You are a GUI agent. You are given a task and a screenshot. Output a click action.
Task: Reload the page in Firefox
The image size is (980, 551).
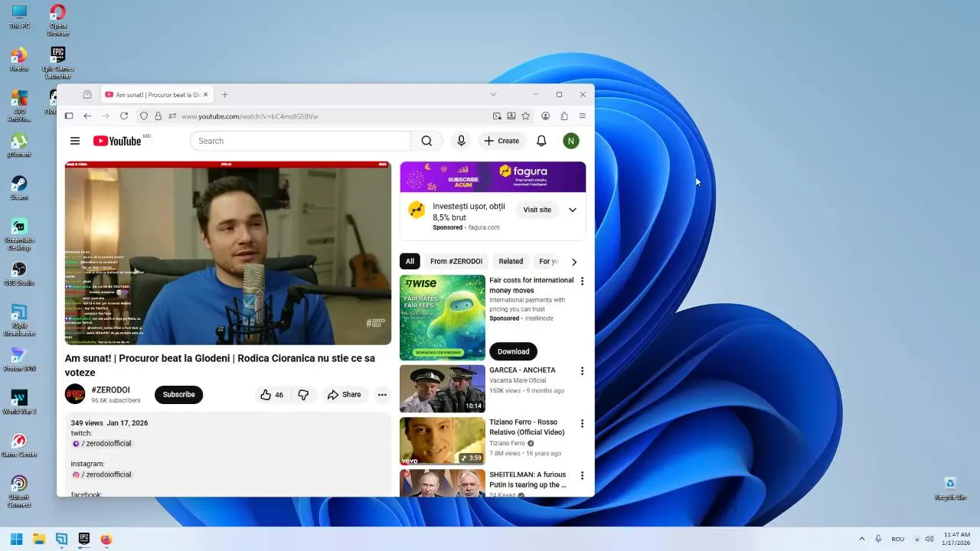pos(123,116)
